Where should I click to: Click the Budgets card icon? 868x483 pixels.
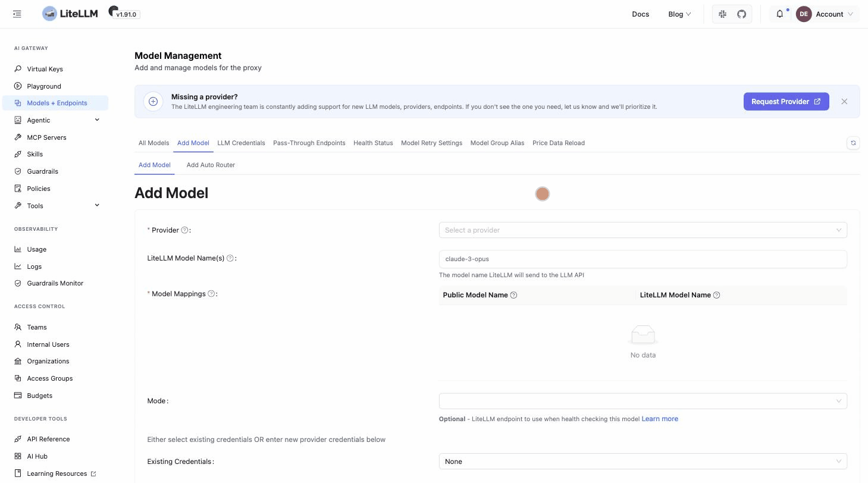coord(18,396)
